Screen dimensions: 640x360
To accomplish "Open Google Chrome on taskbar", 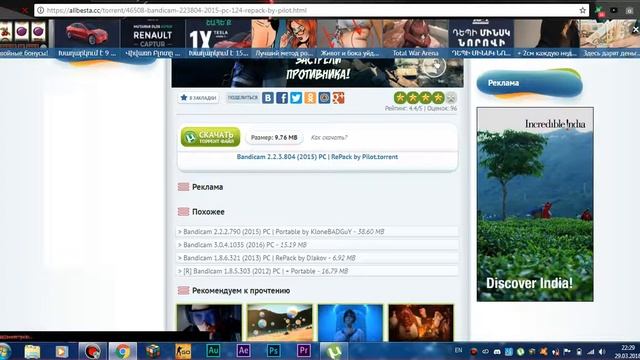I will [122, 351].
